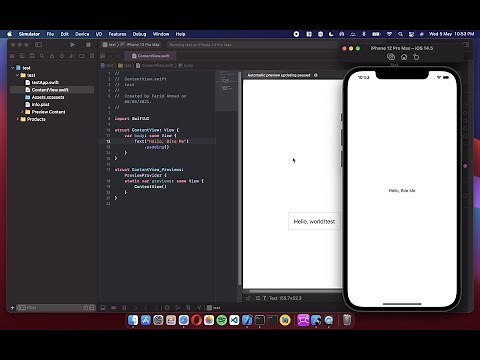
Task: Click Simulate Location arrow icon
Action: coord(199,307)
